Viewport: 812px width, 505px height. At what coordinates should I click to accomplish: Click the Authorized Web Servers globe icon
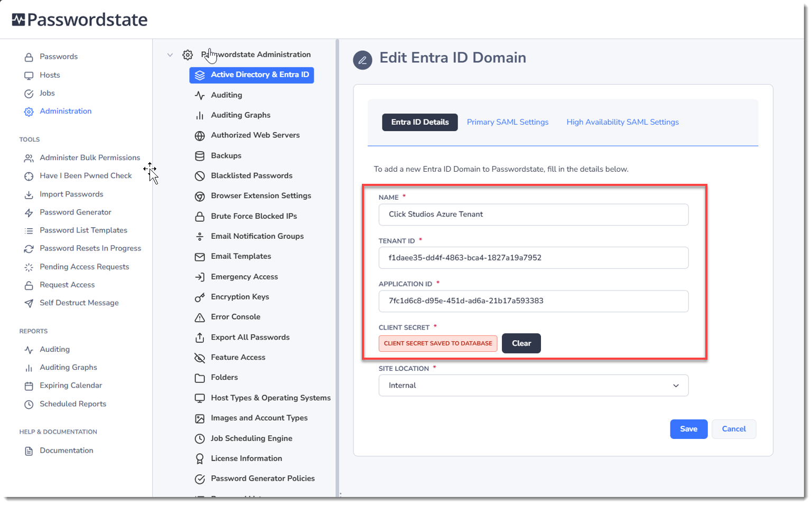200,136
